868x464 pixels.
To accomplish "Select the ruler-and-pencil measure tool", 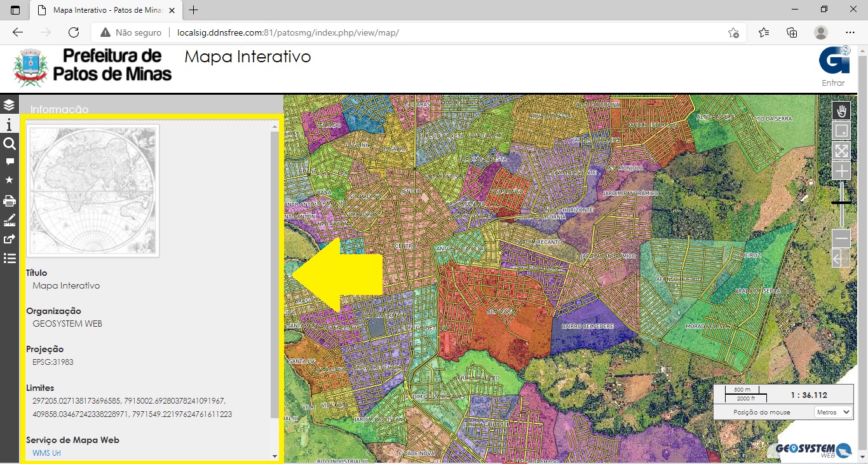I will coord(9,220).
